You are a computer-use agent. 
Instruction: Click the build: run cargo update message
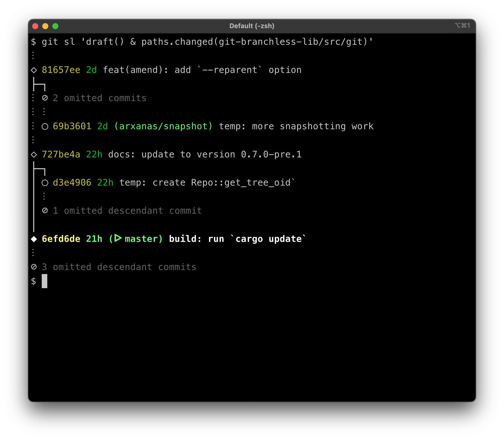(238, 239)
